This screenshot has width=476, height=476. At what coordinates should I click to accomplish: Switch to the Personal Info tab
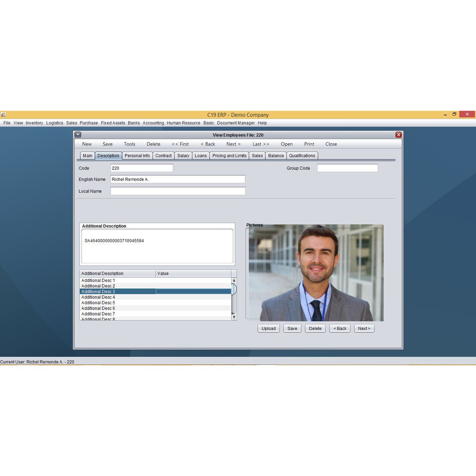click(137, 156)
